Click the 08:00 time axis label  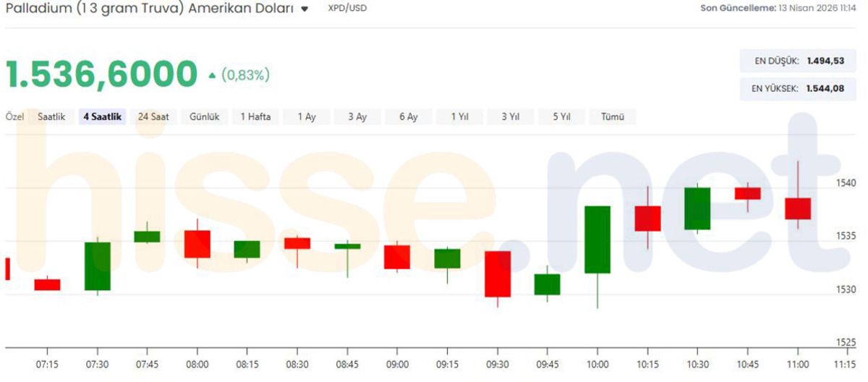point(197,363)
